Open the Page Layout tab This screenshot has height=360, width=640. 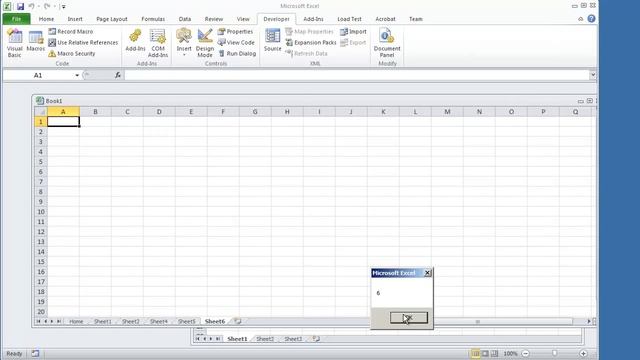pyautogui.click(x=112, y=19)
